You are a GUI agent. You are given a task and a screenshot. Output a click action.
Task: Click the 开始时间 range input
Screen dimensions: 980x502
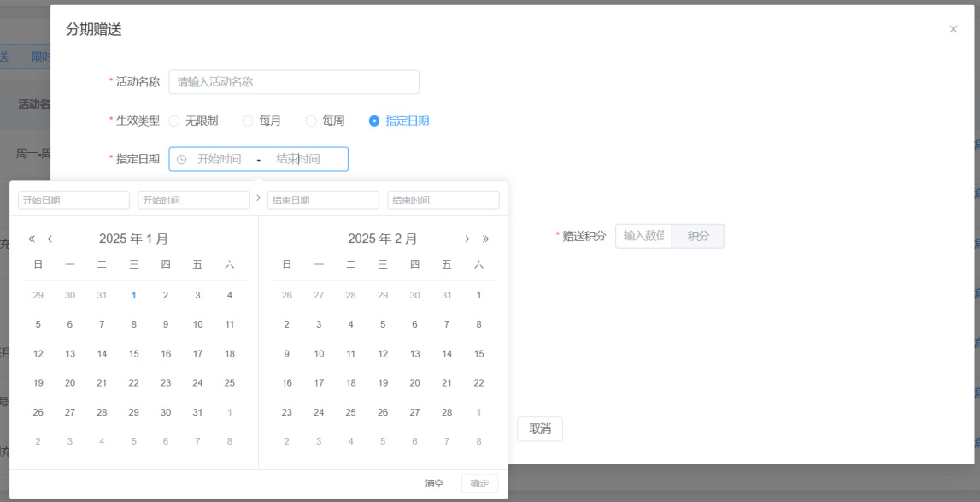[x=220, y=159]
